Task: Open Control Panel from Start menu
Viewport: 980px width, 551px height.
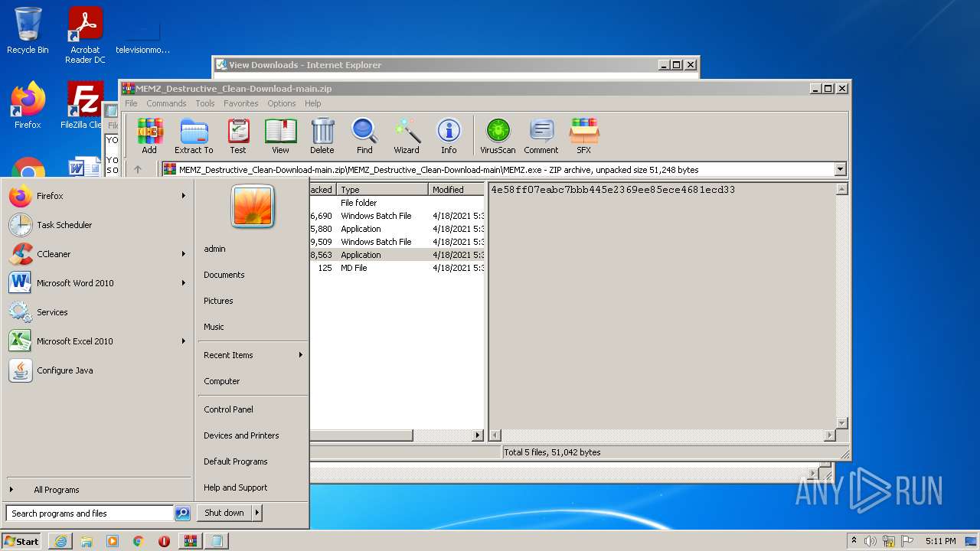Action: (228, 409)
